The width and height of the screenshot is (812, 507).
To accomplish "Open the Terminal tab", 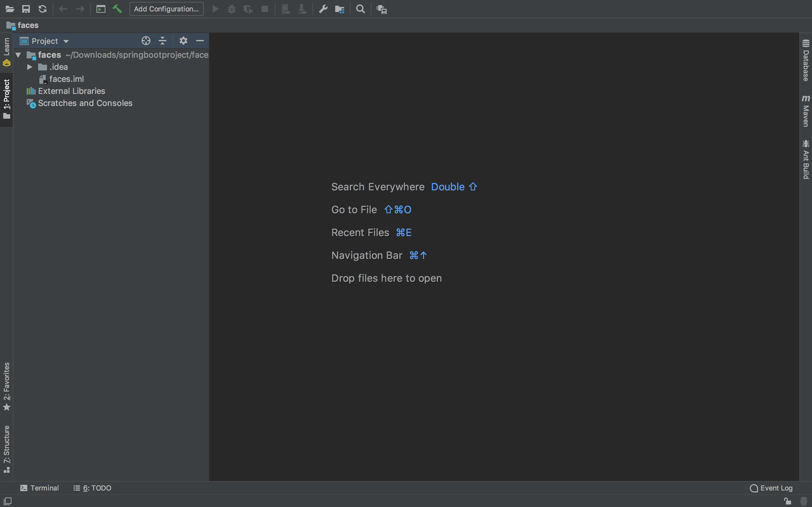I will pos(40,488).
